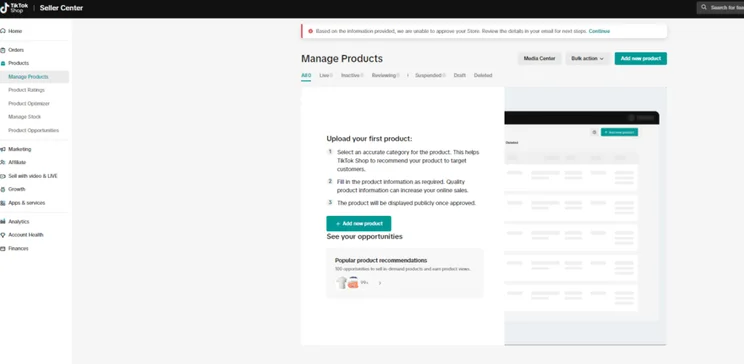Click the Analytics chart icon
This screenshot has width=744, height=364.
3,222
